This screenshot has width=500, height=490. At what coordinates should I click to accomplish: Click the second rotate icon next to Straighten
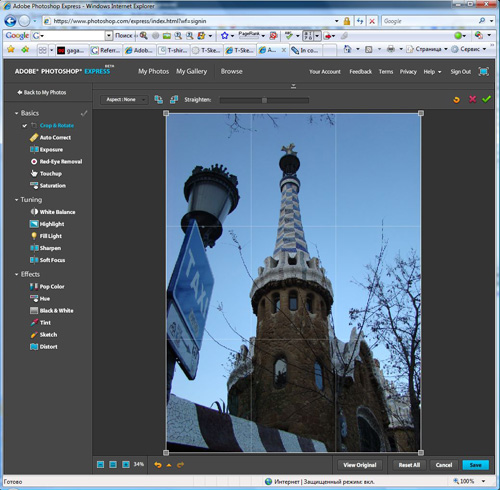(174, 99)
